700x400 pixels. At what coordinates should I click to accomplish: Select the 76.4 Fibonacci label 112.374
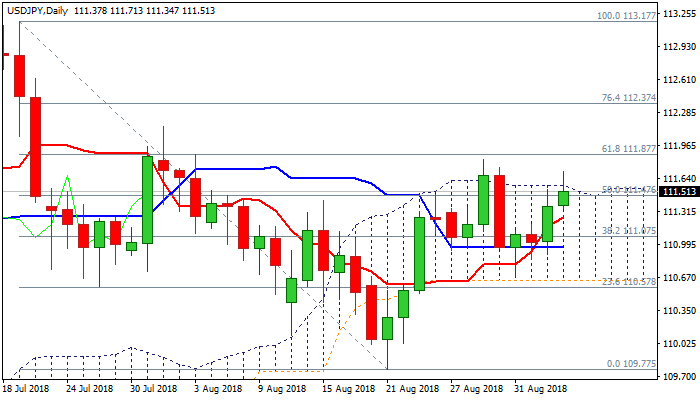click(x=628, y=98)
